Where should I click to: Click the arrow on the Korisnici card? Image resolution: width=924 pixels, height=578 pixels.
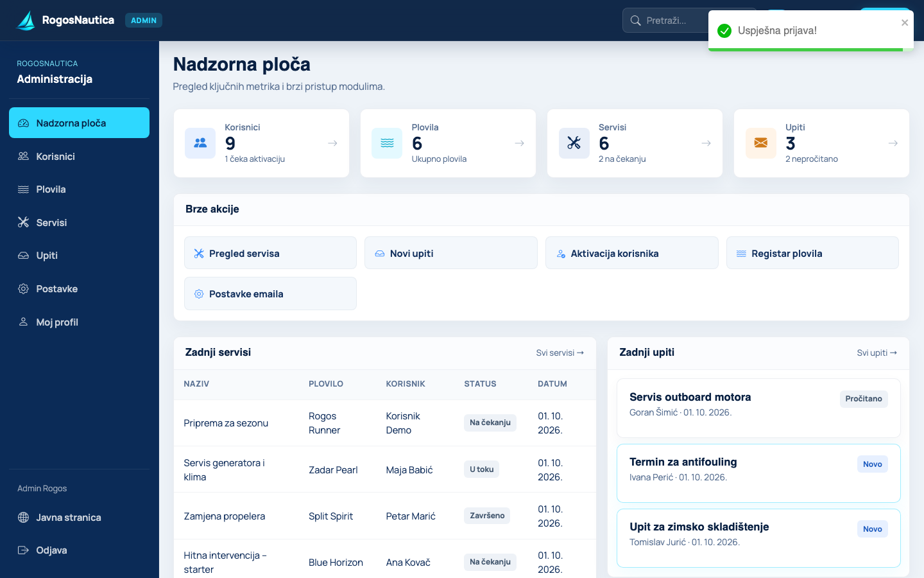pyautogui.click(x=332, y=143)
